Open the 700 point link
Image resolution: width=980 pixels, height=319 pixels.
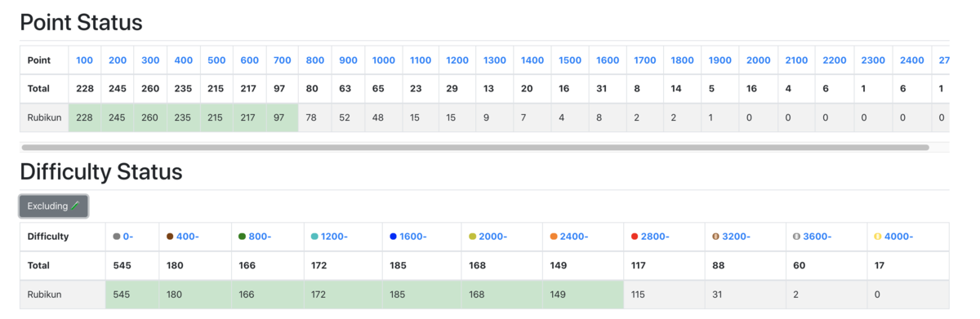pyautogui.click(x=283, y=60)
